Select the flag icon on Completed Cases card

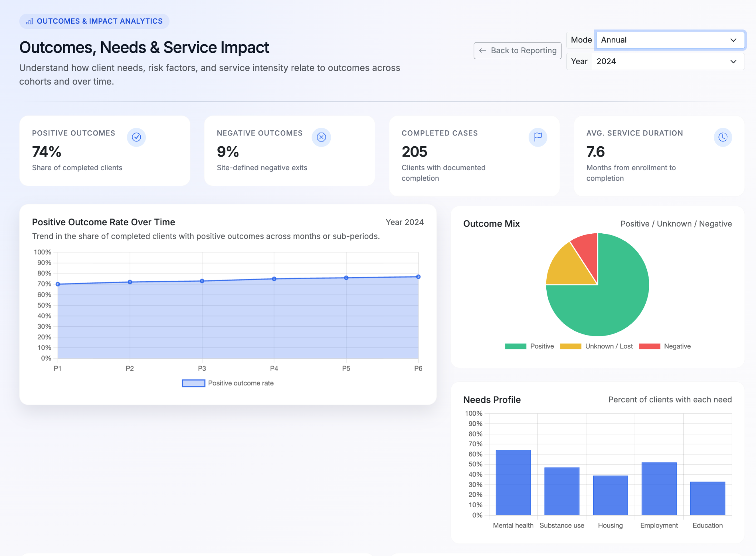(538, 137)
